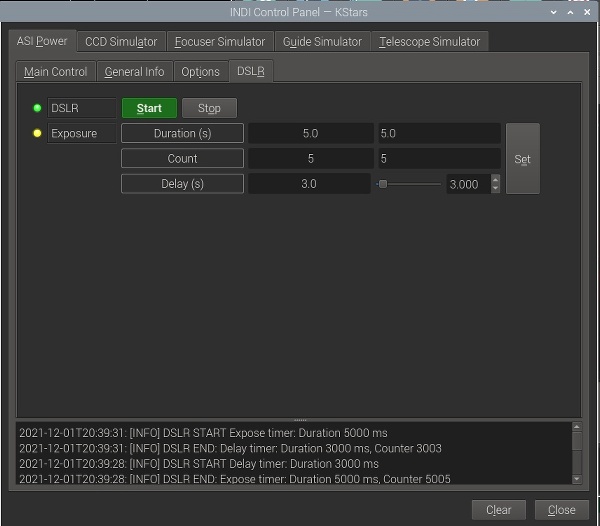Image resolution: width=600 pixels, height=526 pixels.
Task: Click the Set button for exposure
Action: pyautogui.click(x=522, y=159)
